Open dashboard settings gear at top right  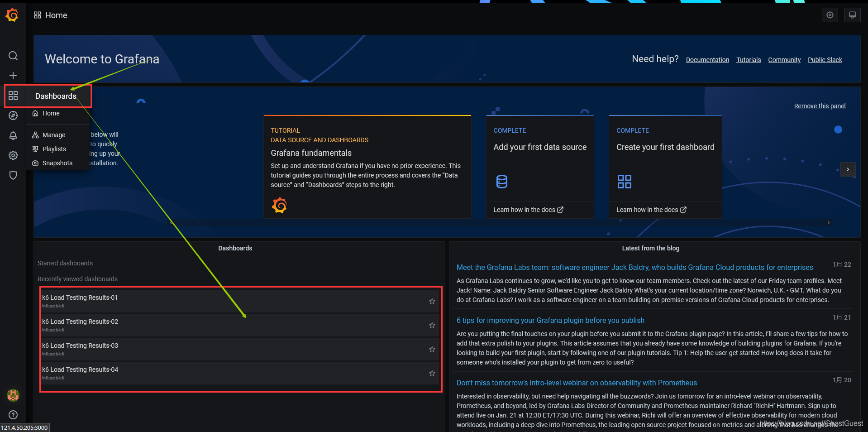(830, 15)
